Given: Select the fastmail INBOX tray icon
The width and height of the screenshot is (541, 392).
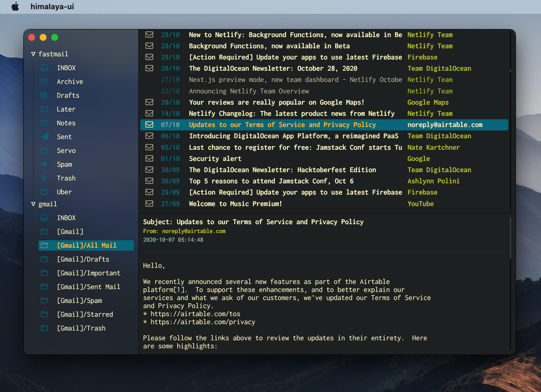Looking at the screenshot, I should click(44, 68).
